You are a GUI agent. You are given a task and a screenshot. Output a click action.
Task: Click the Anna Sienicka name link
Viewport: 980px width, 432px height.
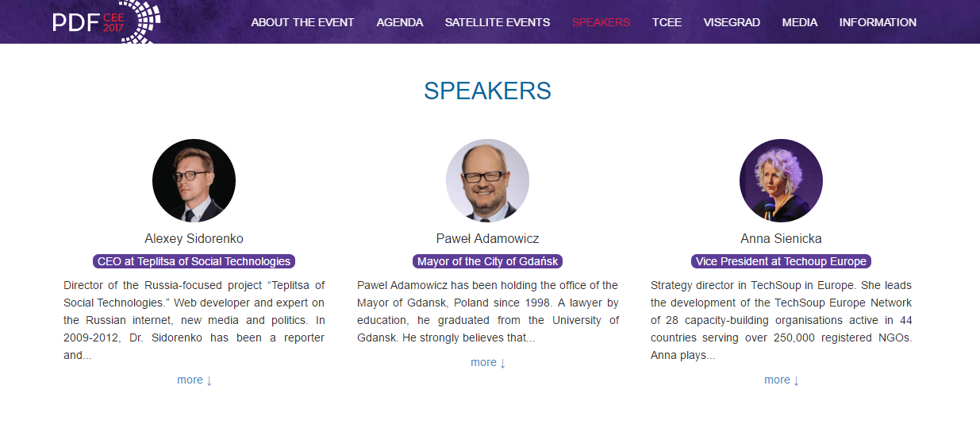781,238
